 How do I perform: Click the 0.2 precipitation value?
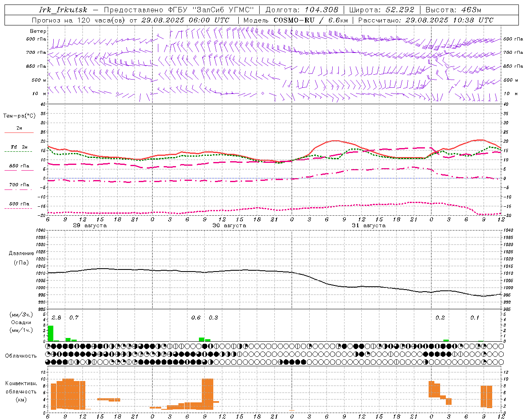tap(440, 317)
